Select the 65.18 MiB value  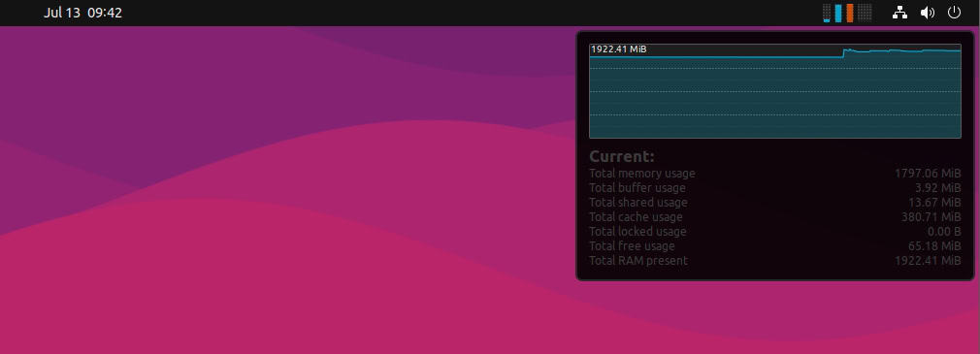934,246
